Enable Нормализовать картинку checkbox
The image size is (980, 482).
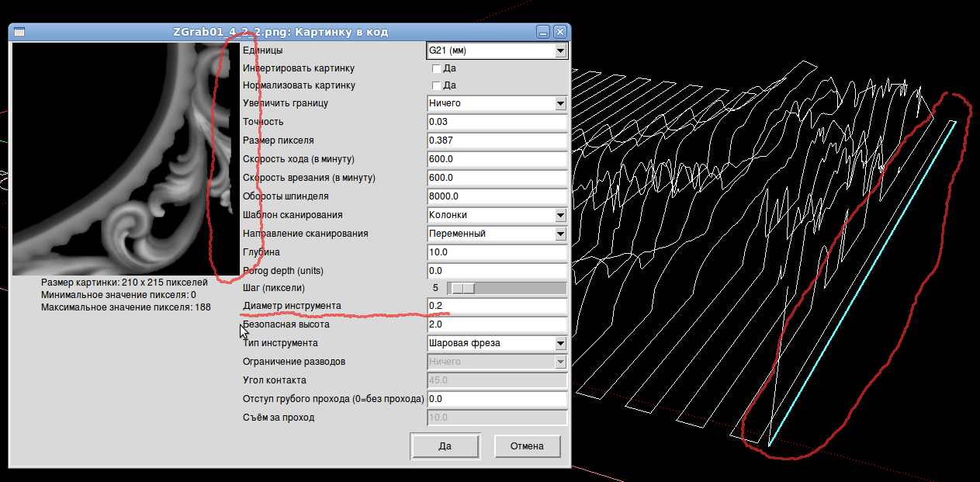pyautogui.click(x=436, y=85)
